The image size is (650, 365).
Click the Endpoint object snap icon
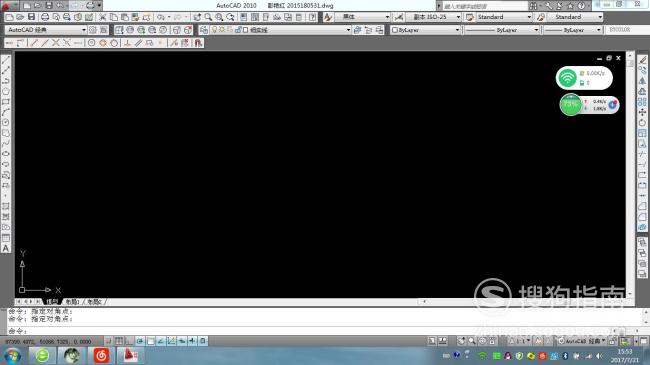[x=34, y=43]
